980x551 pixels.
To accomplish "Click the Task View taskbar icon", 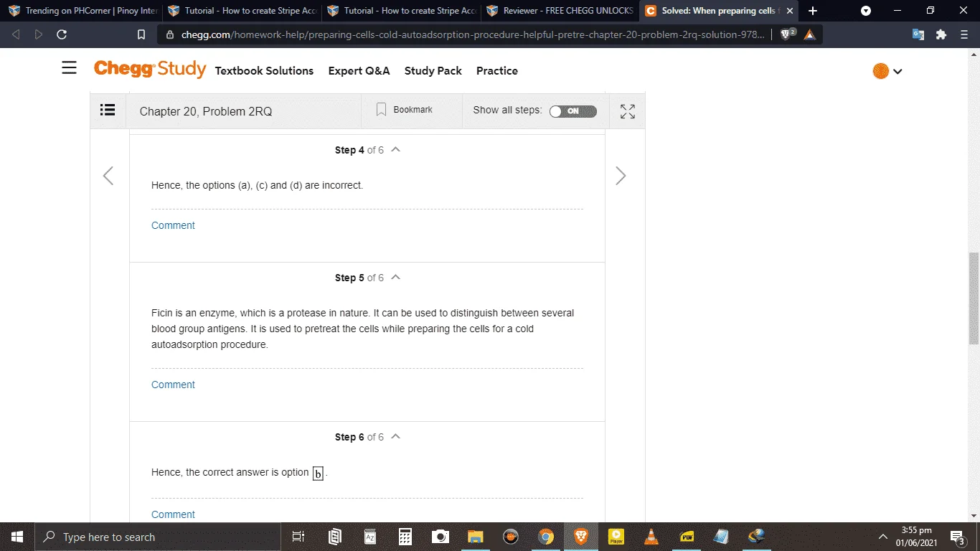I will pos(299,537).
